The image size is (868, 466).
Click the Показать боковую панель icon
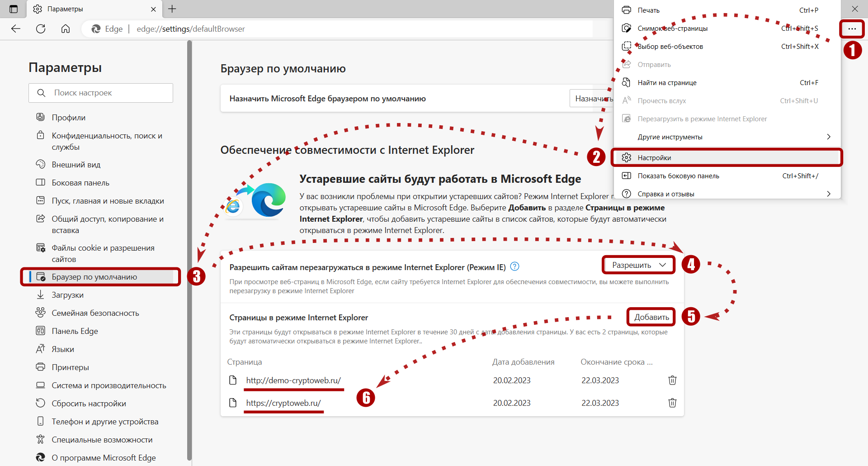pyautogui.click(x=627, y=176)
